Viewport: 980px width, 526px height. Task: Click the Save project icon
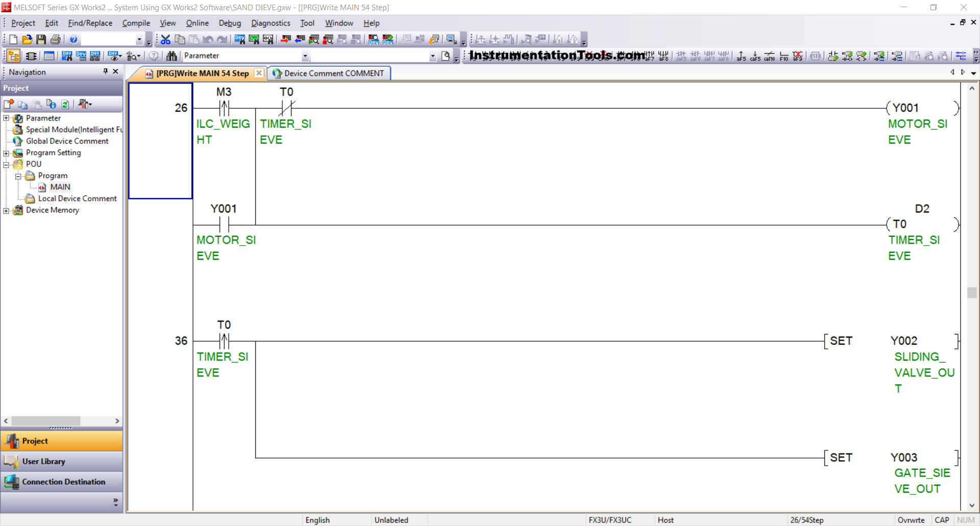[x=41, y=39]
